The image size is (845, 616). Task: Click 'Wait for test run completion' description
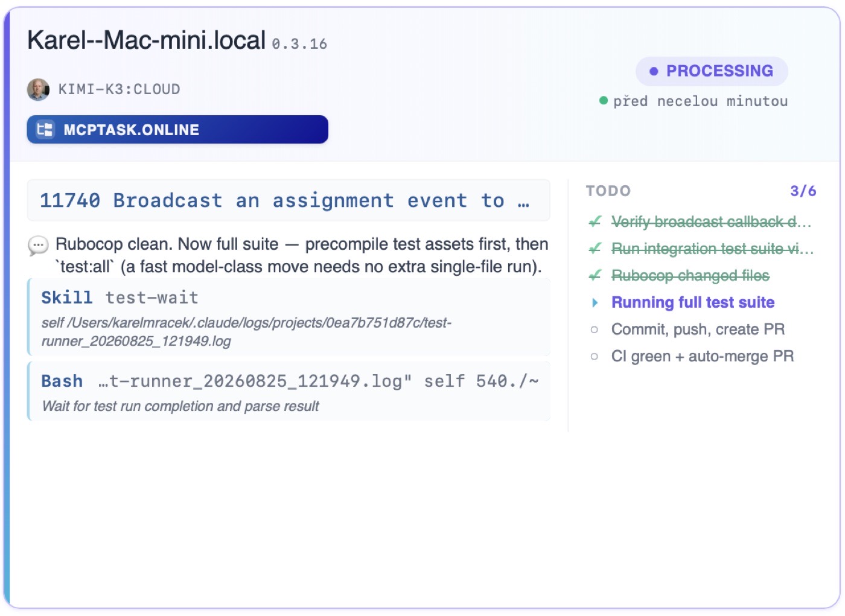coord(180,406)
